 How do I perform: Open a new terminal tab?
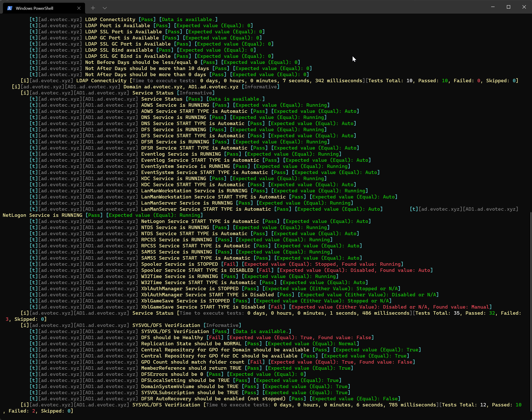click(x=93, y=8)
